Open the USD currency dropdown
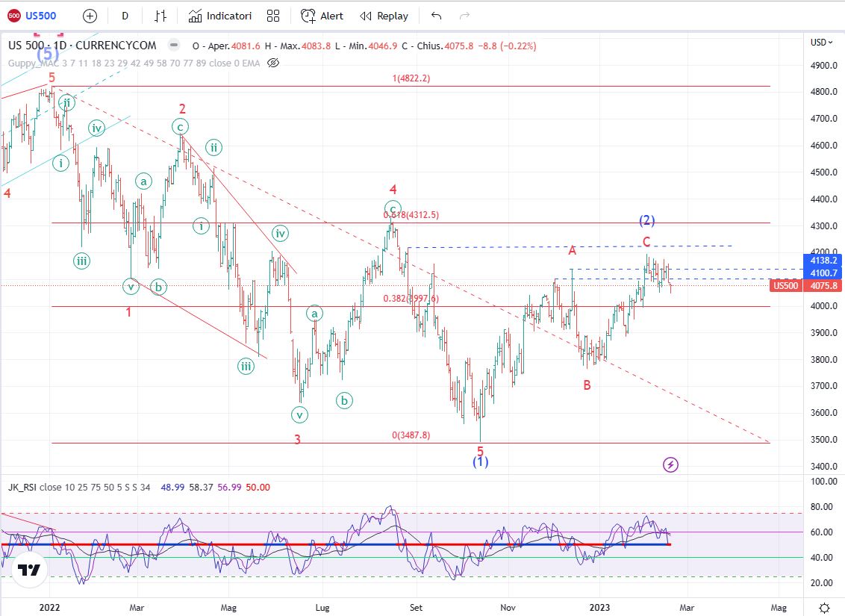 822,42
